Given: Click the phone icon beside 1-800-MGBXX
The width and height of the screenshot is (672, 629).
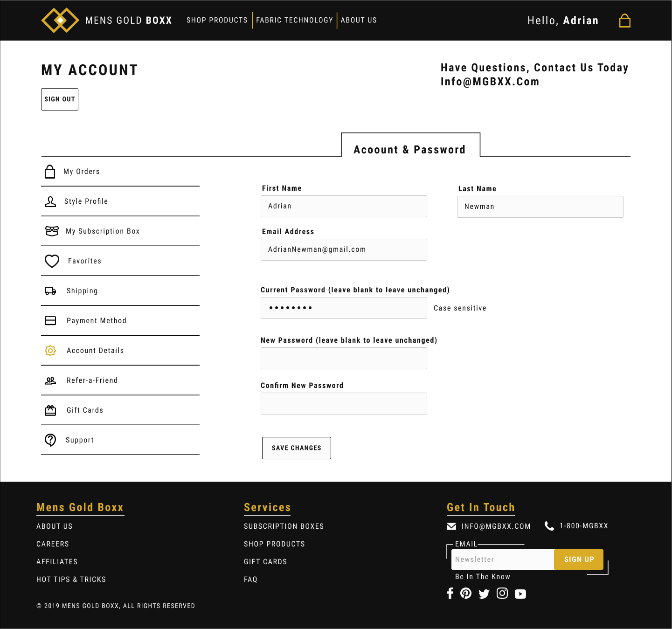Looking at the screenshot, I should tap(549, 526).
